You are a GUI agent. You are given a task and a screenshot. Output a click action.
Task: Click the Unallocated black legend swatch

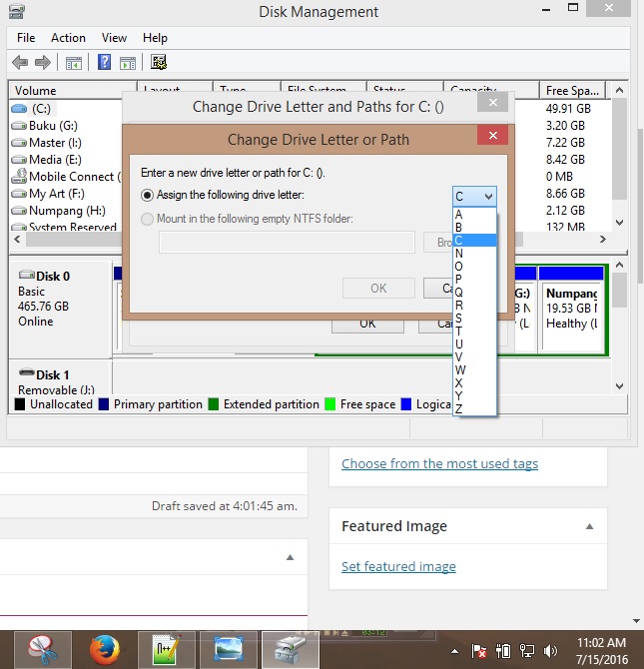[20, 404]
